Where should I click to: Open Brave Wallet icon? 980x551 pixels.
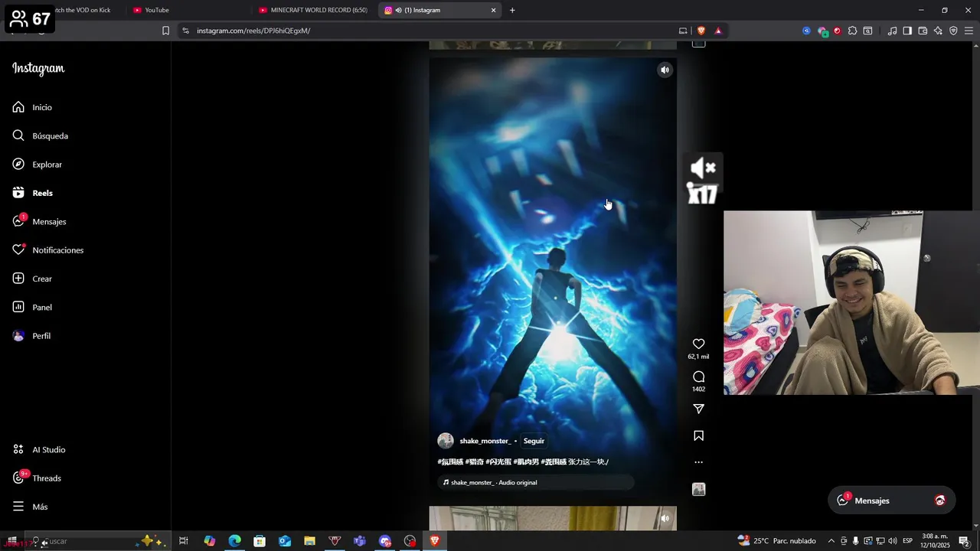tap(923, 31)
